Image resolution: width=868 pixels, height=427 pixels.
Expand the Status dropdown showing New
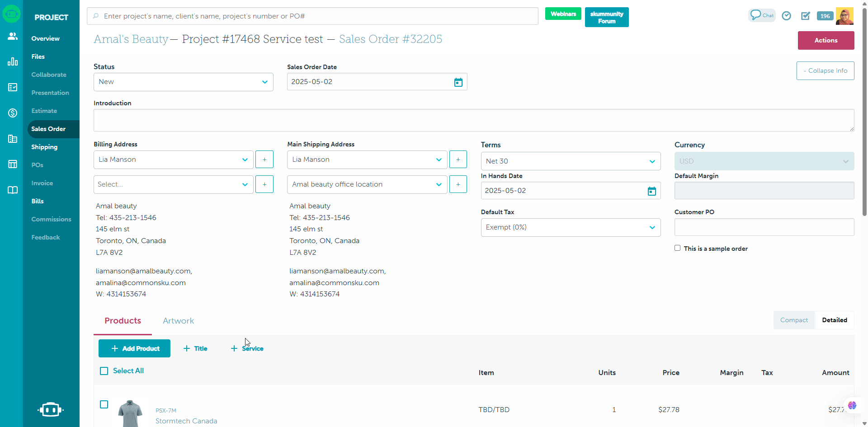click(x=183, y=82)
